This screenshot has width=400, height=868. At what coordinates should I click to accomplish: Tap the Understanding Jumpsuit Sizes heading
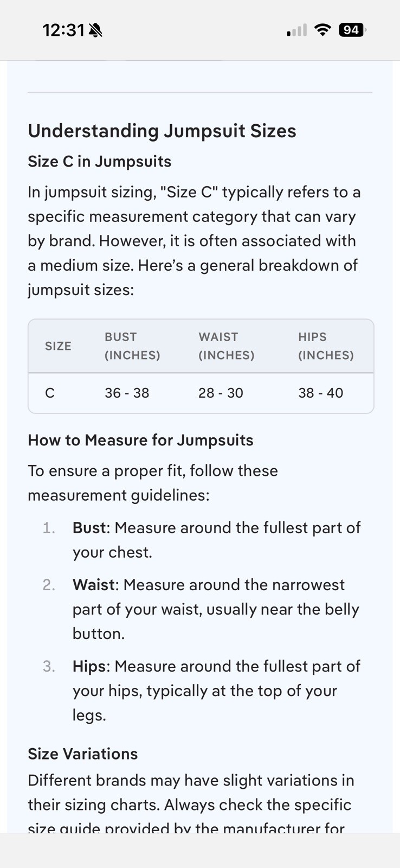point(162,131)
